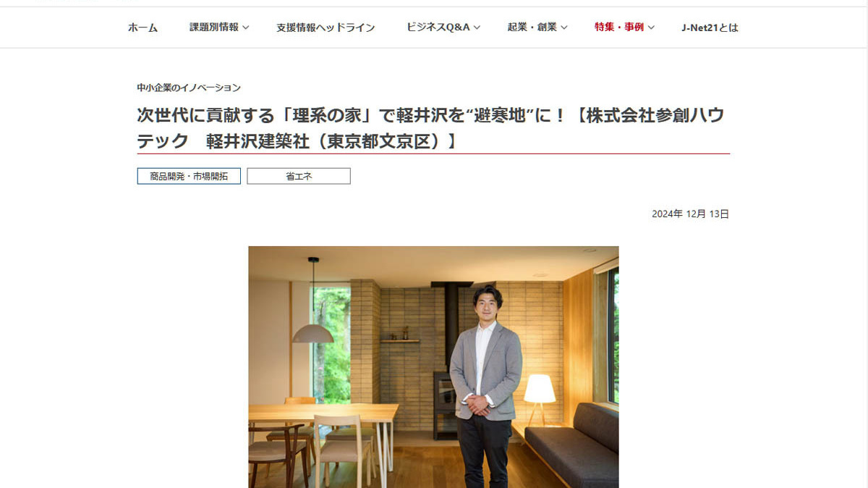Expand the 起業・創業 chevron
The width and height of the screenshot is (868, 488).
pos(564,28)
